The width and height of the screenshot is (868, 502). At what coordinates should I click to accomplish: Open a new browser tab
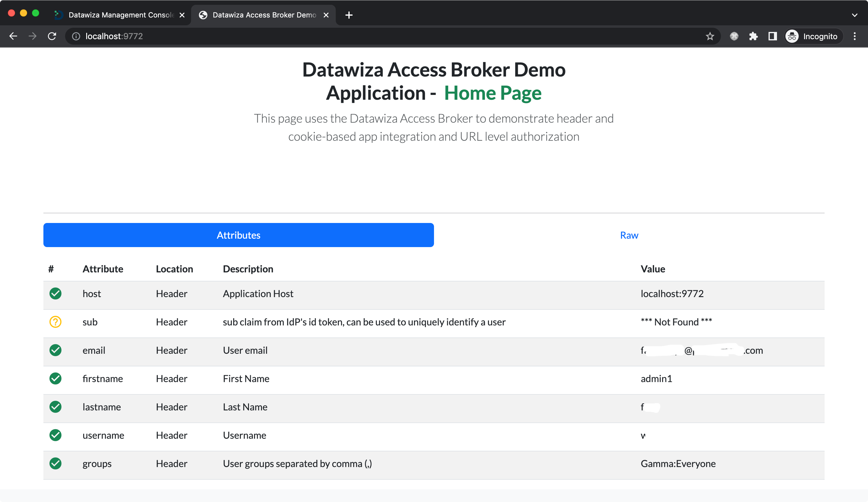349,15
